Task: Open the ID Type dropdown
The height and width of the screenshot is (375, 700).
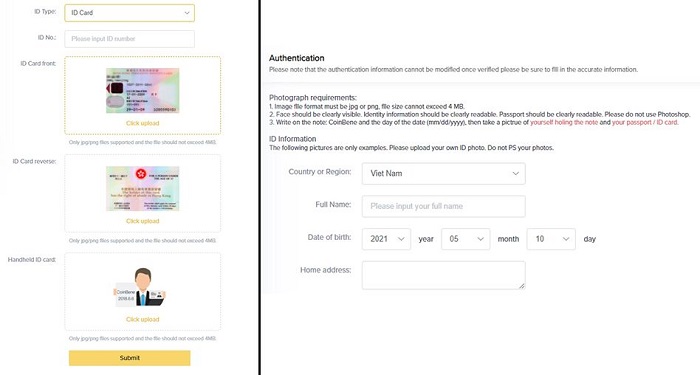Action: [x=129, y=13]
